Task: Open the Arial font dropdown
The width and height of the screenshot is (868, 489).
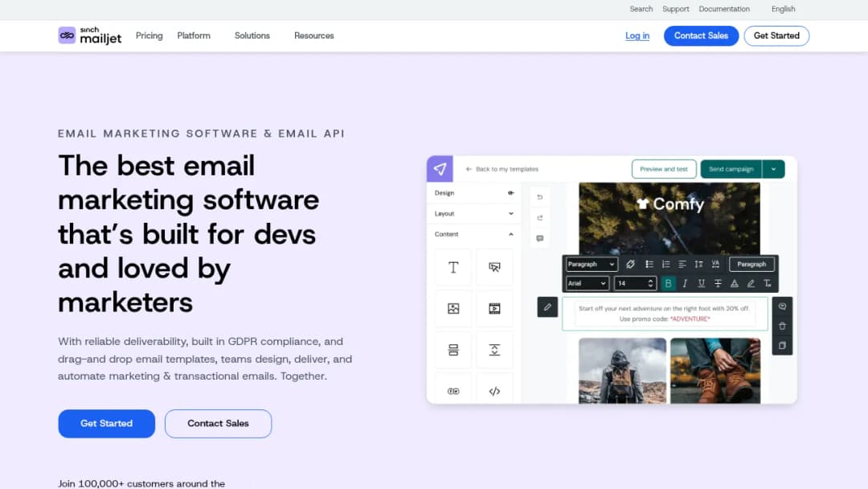Action: click(x=587, y=284)
